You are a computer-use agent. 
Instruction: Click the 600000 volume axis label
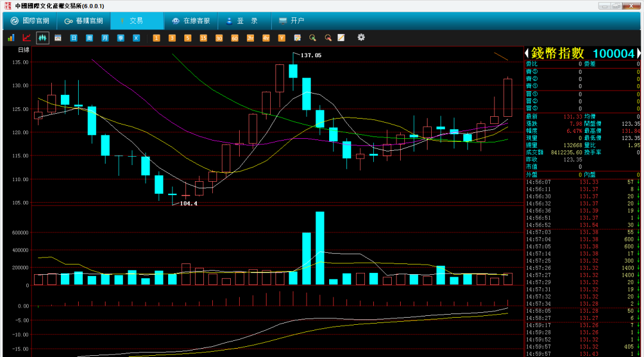(20, 232)
